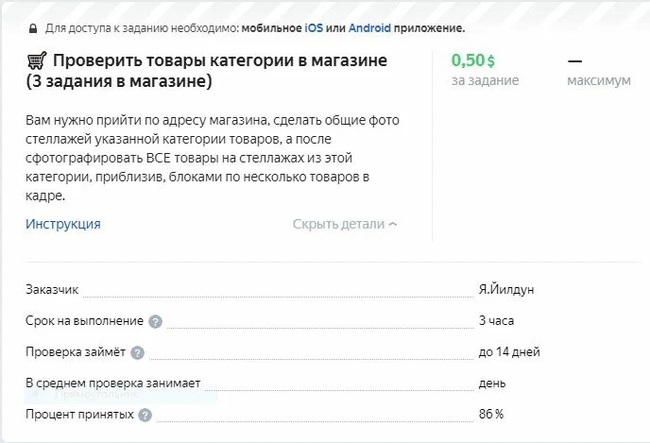Image resolution: width=650 pixels, height=443 pixels.
Task: Open the Инструкция link
Action: (63, 224)
